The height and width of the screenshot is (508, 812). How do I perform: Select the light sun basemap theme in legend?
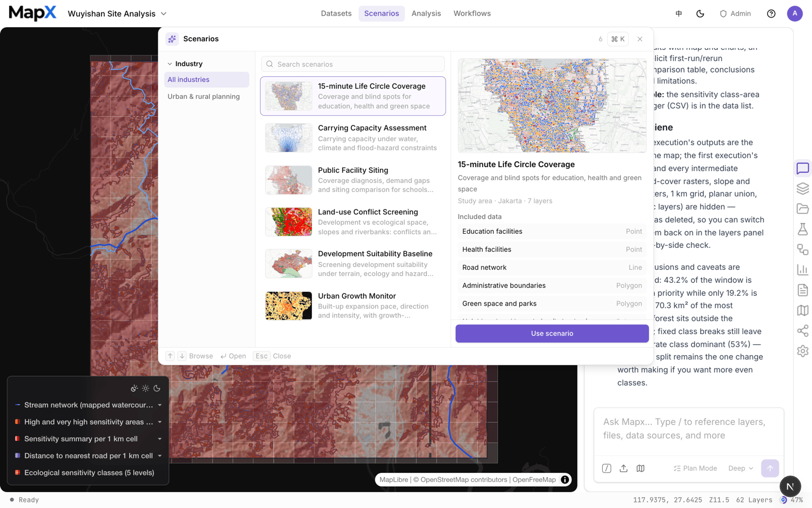[x=145, y=388]
